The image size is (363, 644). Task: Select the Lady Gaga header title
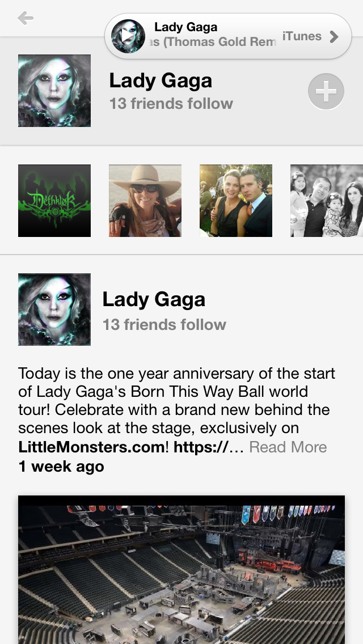pos(161,80)
